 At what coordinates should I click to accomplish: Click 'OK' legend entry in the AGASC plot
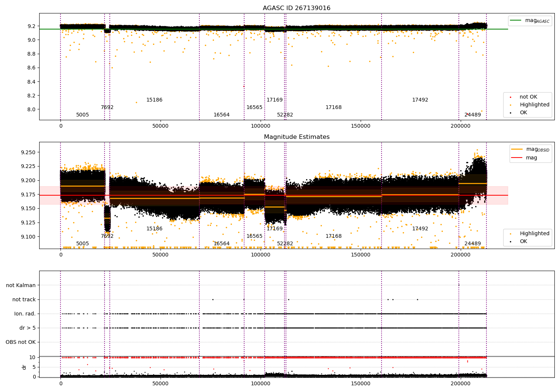coord(523,113)
